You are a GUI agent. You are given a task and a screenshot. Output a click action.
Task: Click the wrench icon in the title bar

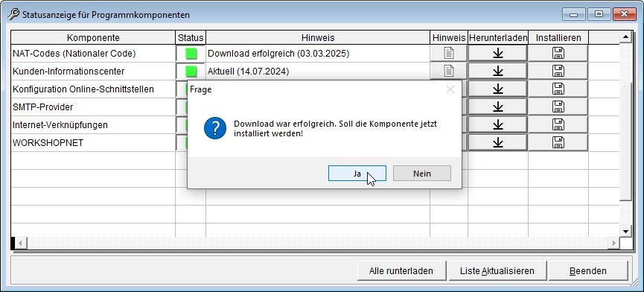pyautogui.click(x=13, y=14)
